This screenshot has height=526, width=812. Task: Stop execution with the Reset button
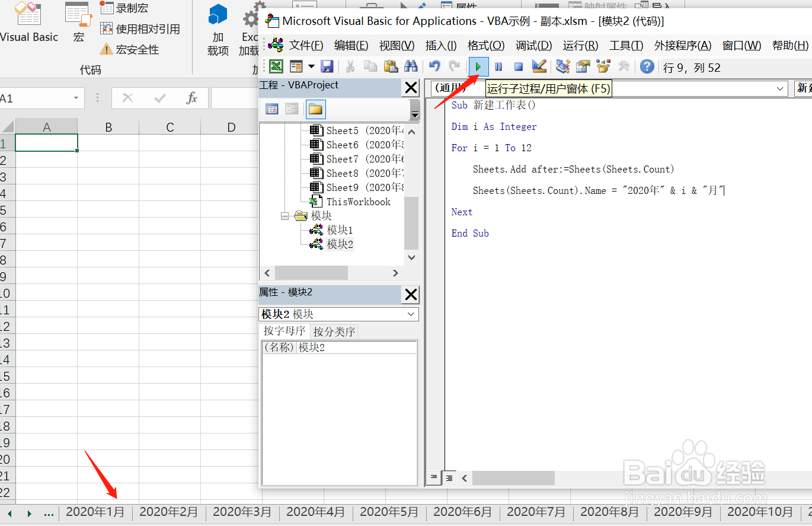click(x=518, y=66)
